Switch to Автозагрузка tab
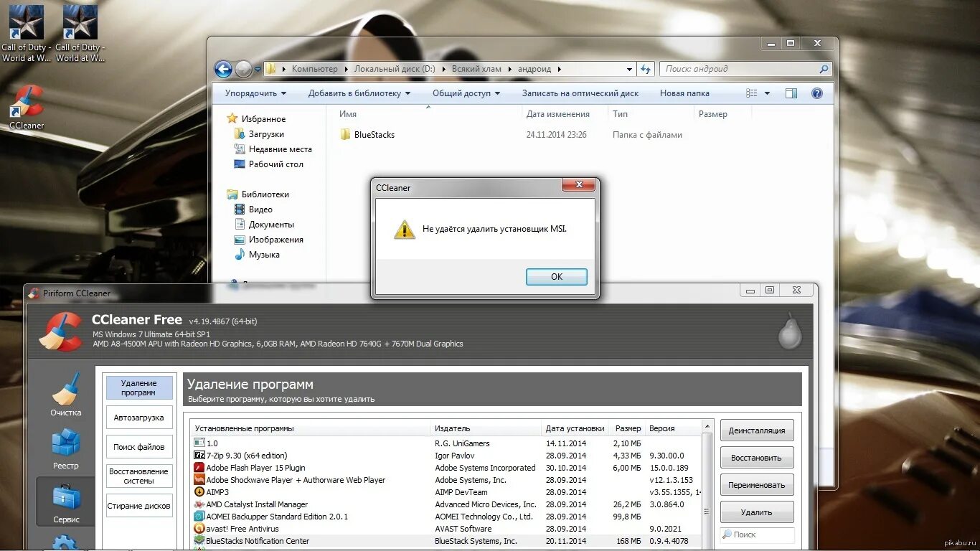980x551 pixels. pyautogui.click(x=139, y=418)
